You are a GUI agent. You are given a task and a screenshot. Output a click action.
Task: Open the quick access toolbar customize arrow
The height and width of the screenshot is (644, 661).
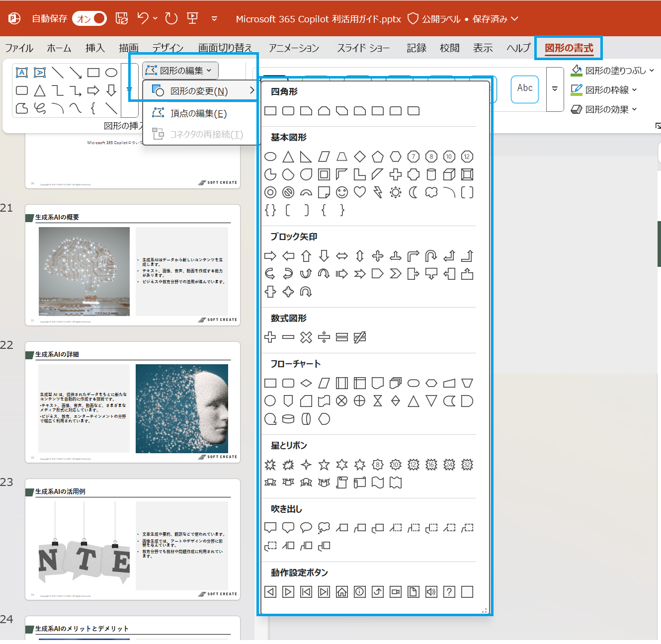tap(214, 19)
